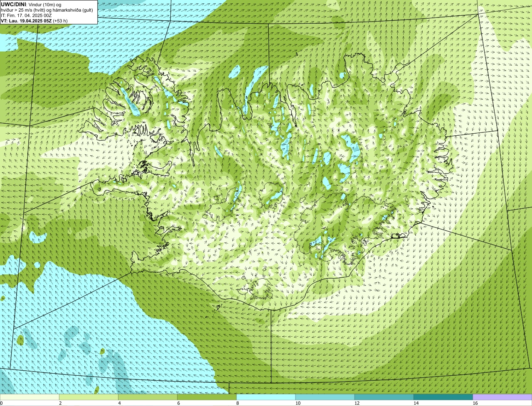Screen dimensions: 532x406
Task: Select the '16' label on the color scale
Action: [x=475, y=403]
